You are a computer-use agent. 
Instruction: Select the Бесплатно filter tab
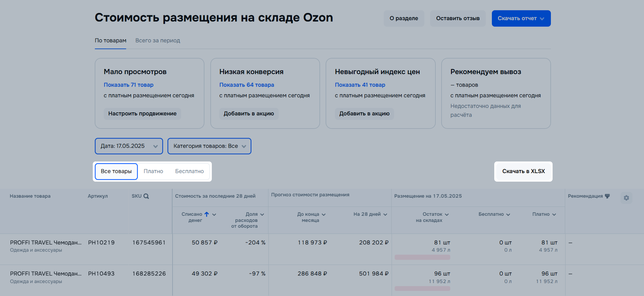pos(189,171)
